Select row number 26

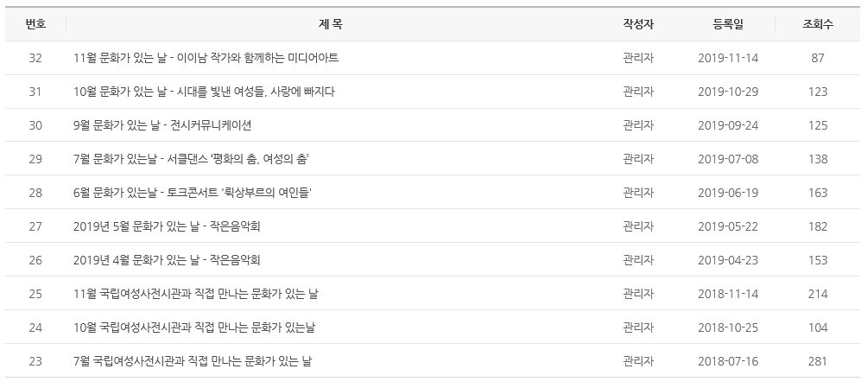35,260
